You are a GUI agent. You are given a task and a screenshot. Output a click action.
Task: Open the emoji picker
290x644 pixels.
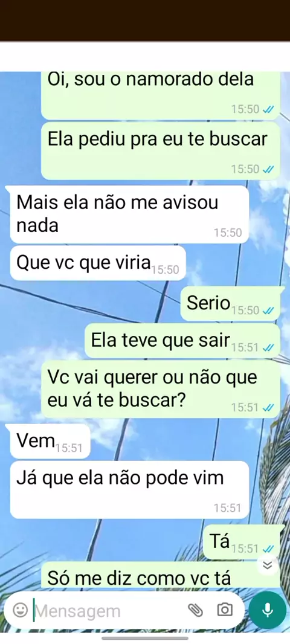coord(20,610)
